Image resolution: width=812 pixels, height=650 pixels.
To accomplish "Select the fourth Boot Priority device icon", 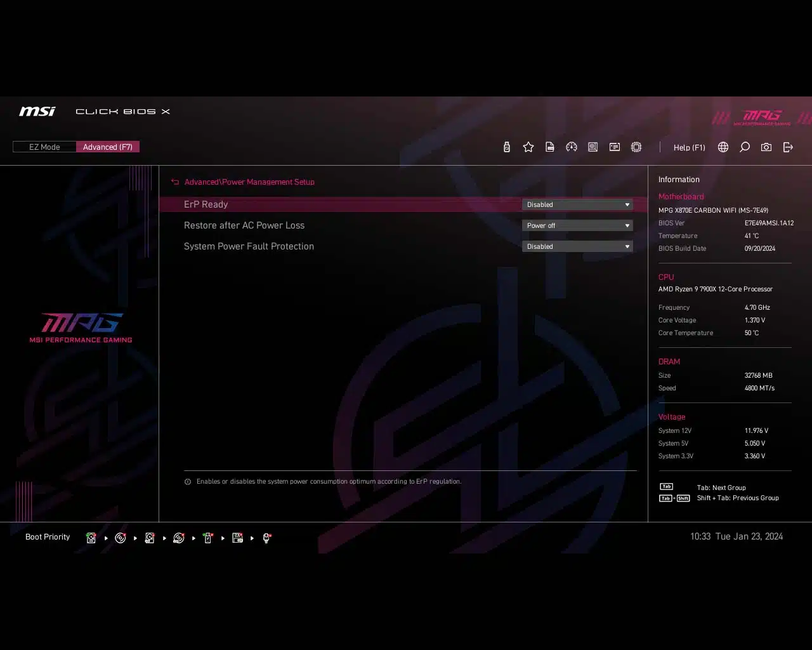I will [179, 538].
